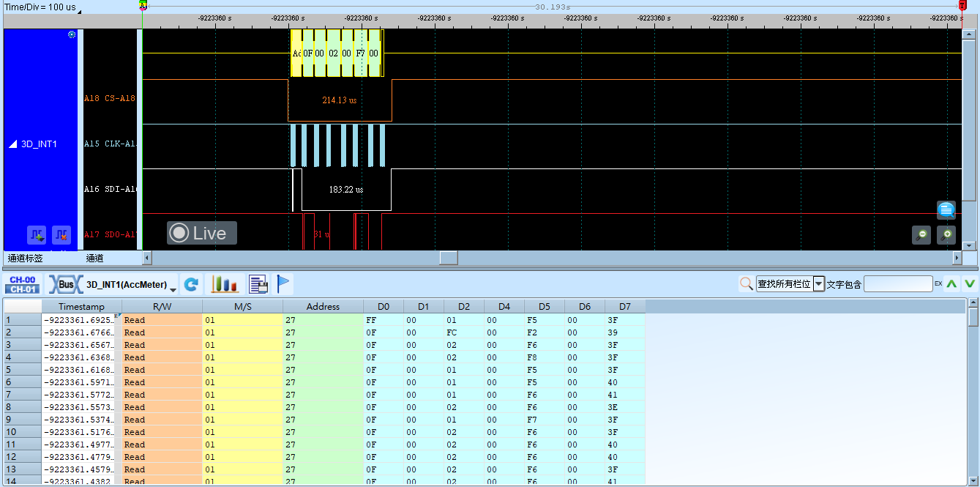
Task: Open the bar chart statistics icon
Action: pos(225,284)
